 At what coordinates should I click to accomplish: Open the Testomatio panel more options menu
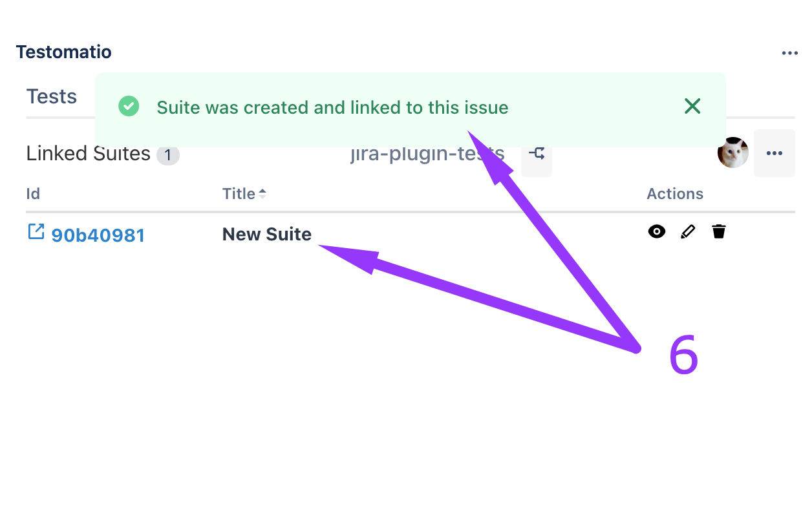pos(789,53)
